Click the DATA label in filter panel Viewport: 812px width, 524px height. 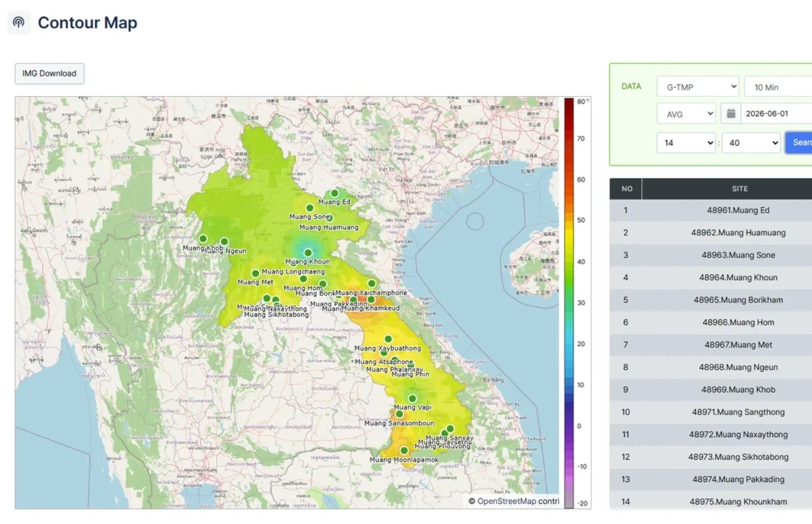(x=631, y=86)
